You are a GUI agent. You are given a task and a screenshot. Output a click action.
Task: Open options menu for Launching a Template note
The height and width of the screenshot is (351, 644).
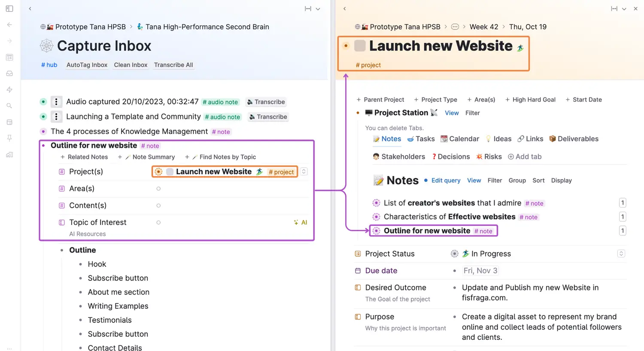pyautogui.click(x=56, y=117)
